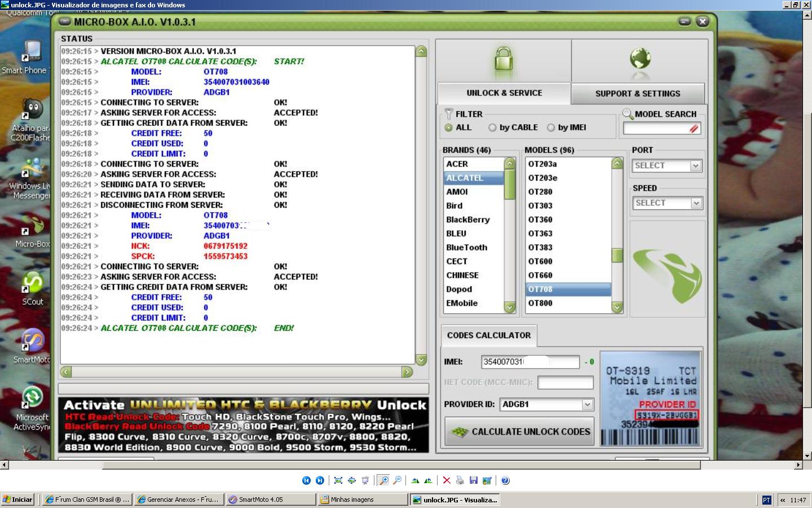Open the PORT select dropdown
Viewport: 812px width, 508px height.
point(667,165)
